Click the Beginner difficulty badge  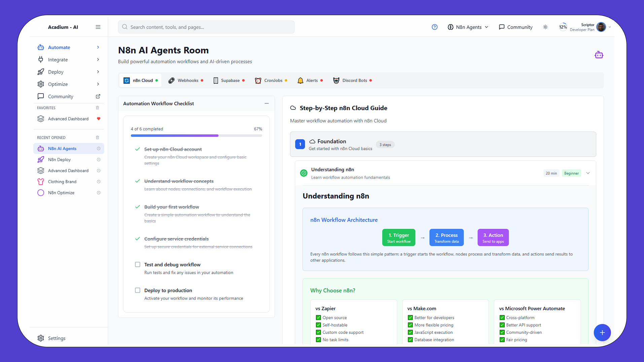pos(571,173)
